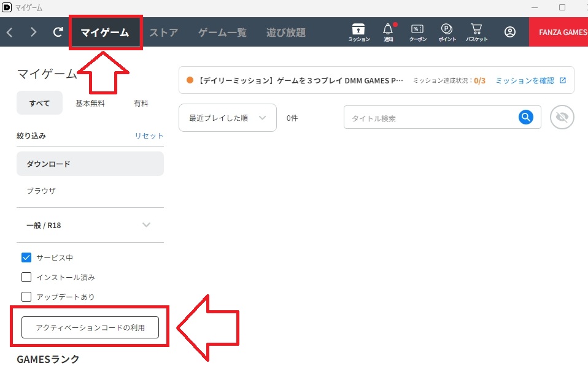
Task: Click アクティベーションコードの利用 button
Action: (90, 327)
